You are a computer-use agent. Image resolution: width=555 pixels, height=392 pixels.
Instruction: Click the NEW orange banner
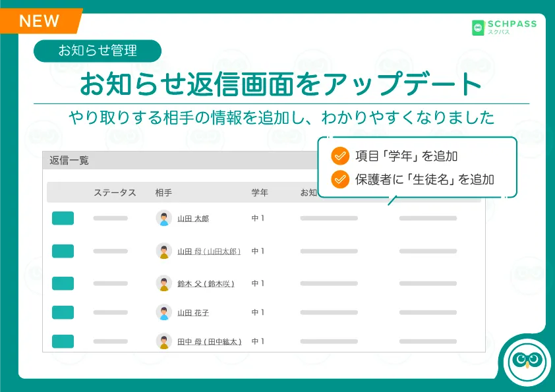[41, 21]
